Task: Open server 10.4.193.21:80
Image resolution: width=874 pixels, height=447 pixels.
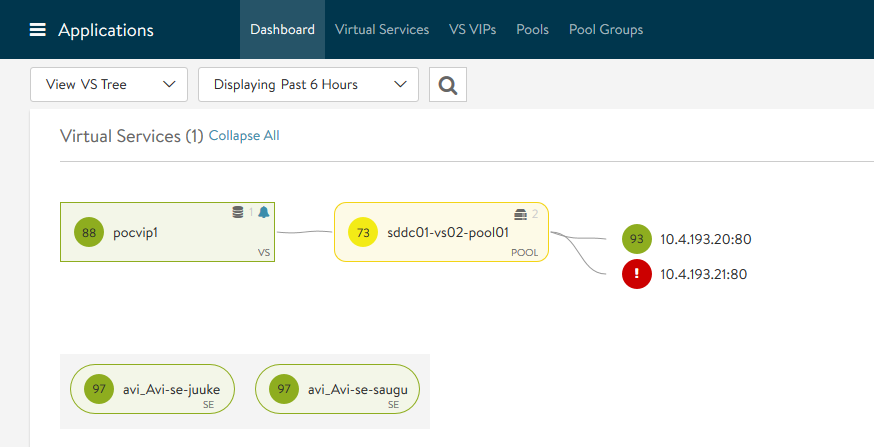Action: pos(705,273)
